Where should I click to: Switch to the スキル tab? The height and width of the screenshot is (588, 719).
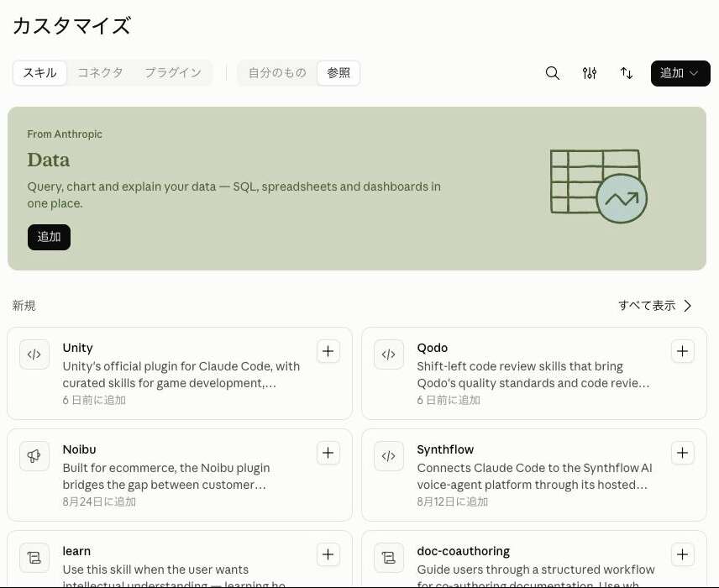point(39,73)
